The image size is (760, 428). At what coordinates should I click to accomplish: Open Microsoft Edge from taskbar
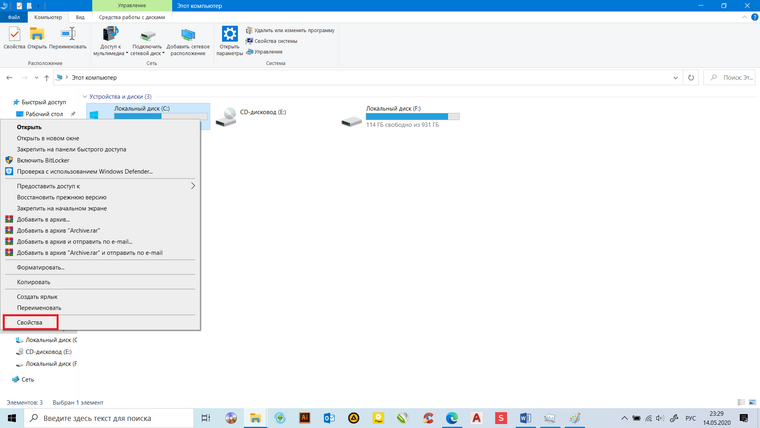pos(452,418)
